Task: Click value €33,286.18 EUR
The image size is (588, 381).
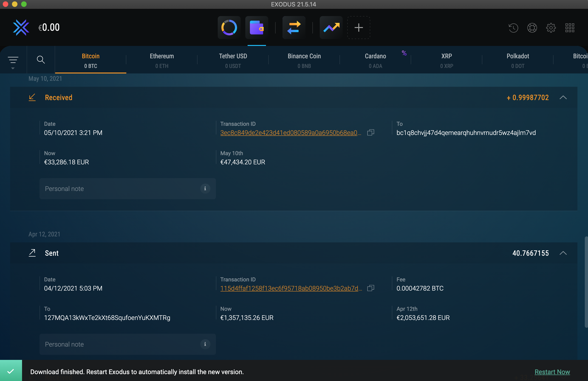Action: [66, 162]
